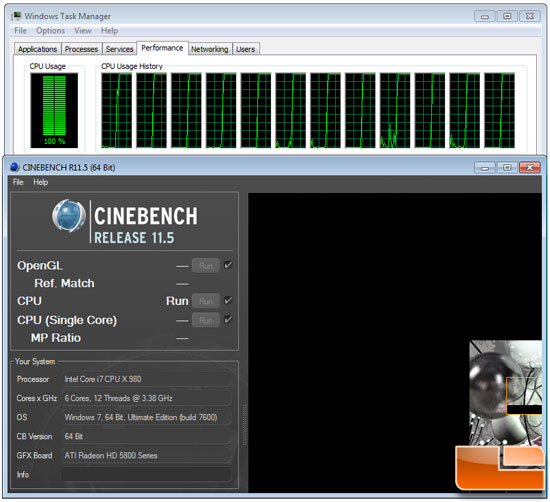Click the CPU (Single Core) label
Viewport: 550px width, 502px height.
pyautogui.click(x=67, y=320)
